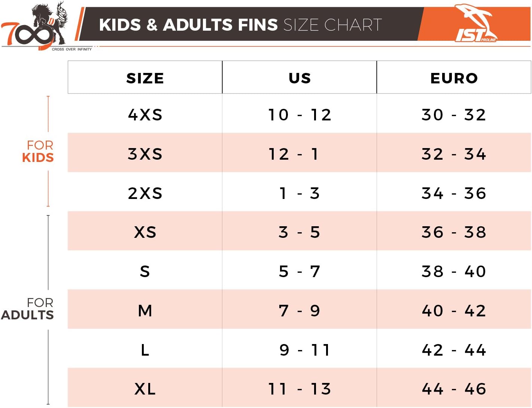Select the SIZE column header
Screen dimensions: 532x408
click(145, 78)
